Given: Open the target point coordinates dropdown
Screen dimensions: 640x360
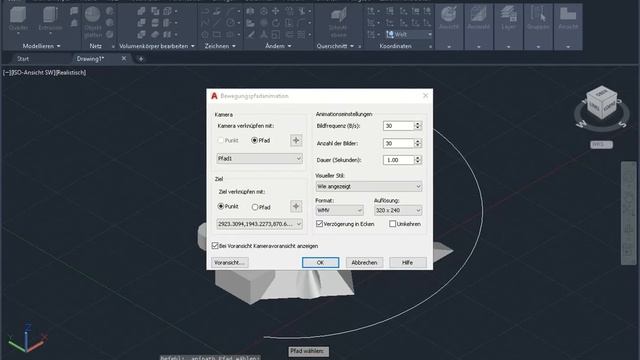Looking at the screenshot, I should pyautogui.click(x=260, y=224).
